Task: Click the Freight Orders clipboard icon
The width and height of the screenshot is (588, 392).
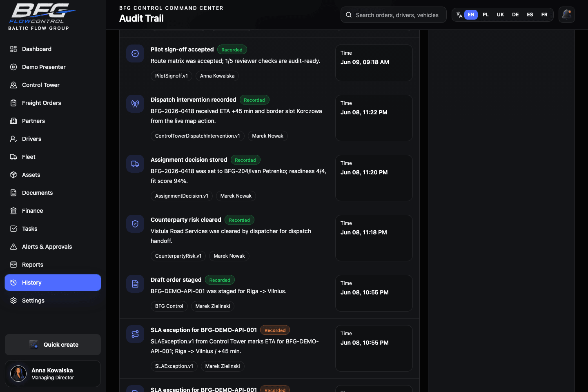Action: tap(13, 103)
